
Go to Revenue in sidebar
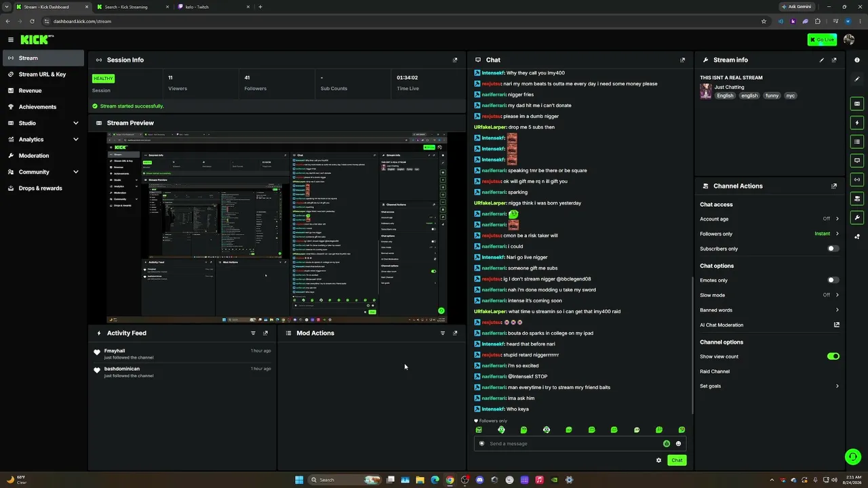tap(43, 91)
